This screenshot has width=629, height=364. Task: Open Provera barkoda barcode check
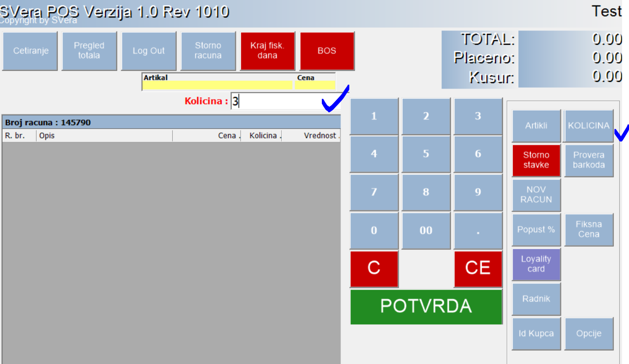(x=588, y=160)
